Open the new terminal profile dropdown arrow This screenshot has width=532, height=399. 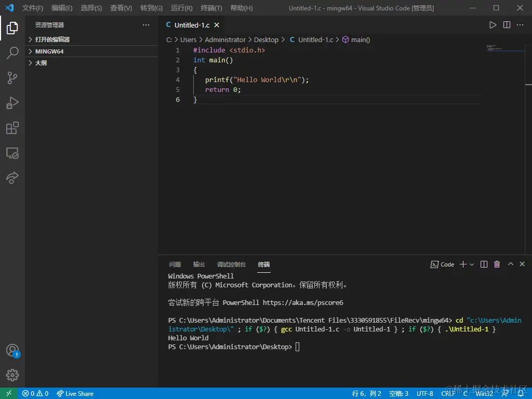tap(472, 264)
